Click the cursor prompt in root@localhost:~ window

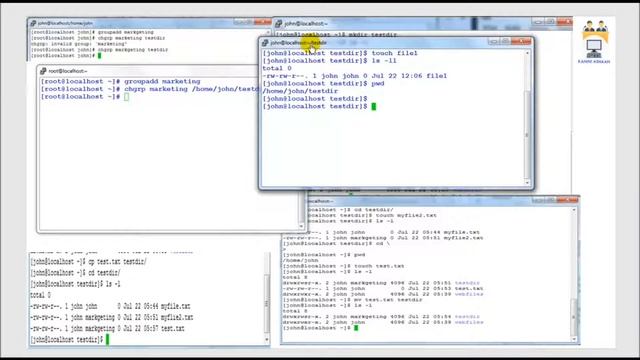[84, 97]
